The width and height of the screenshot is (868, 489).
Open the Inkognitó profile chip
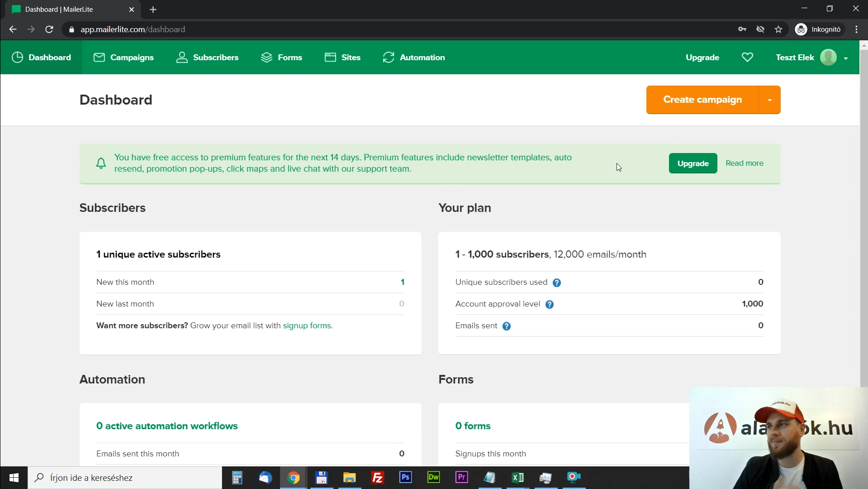[x=819, y=29]
